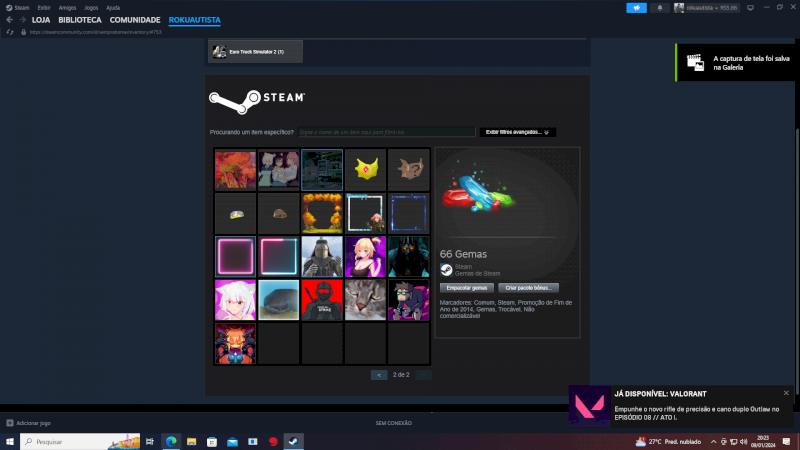This screenshot has width=800, height=450.
Task: Open the Big Picture mode monitor icon
Action: point(750,8)
